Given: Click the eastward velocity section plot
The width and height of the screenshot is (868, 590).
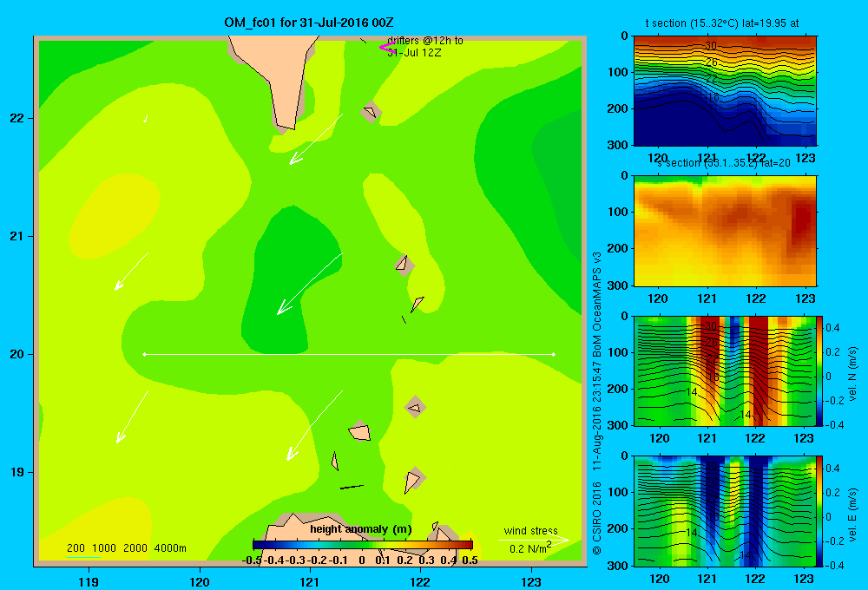Looking at the screenshot, I should point(725,511).
